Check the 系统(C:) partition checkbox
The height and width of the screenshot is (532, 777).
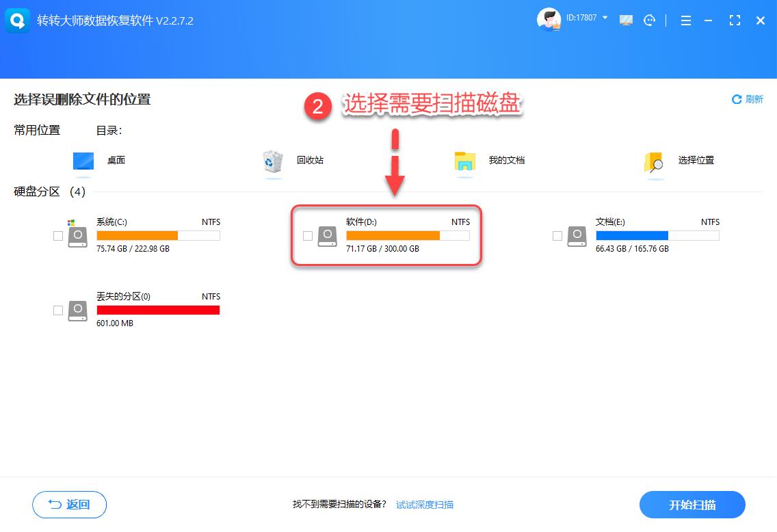click(x=58, y=236)
